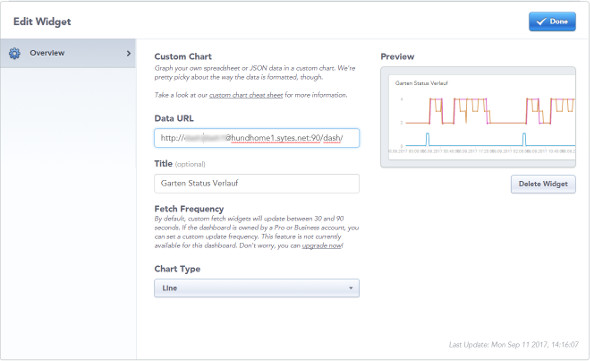Click the Done button
590x361 pixels.
pyautogui.click(x=552, y=21)
